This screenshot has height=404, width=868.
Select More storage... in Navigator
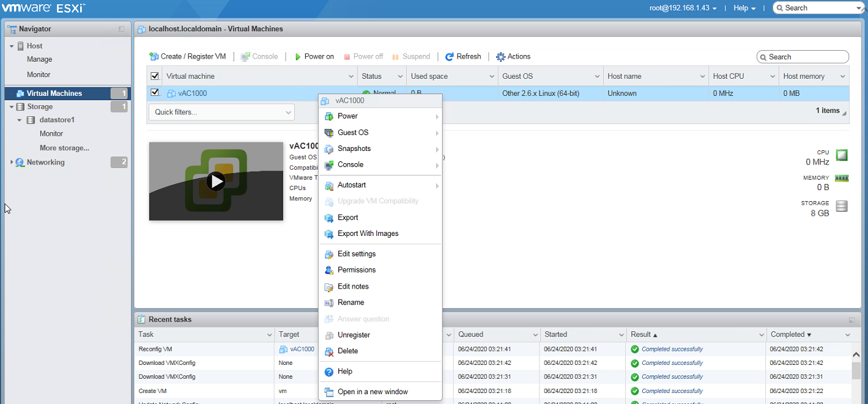point(64,148)
